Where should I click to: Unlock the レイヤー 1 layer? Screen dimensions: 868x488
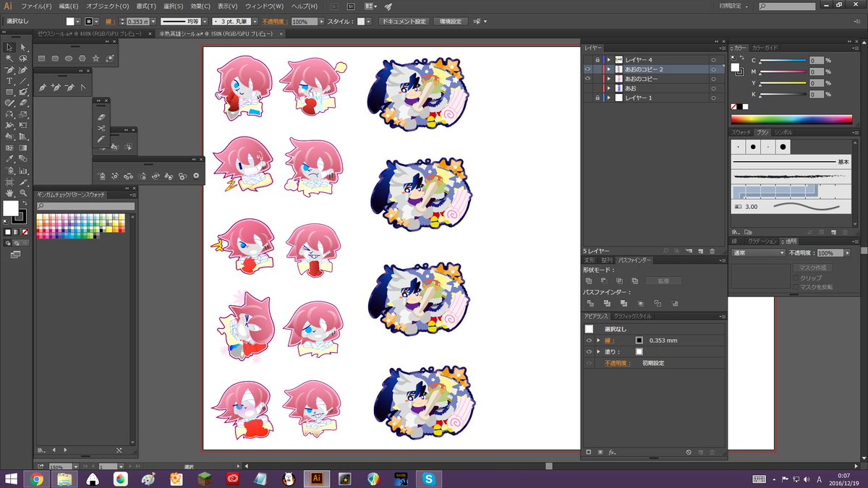click(597, 97)
